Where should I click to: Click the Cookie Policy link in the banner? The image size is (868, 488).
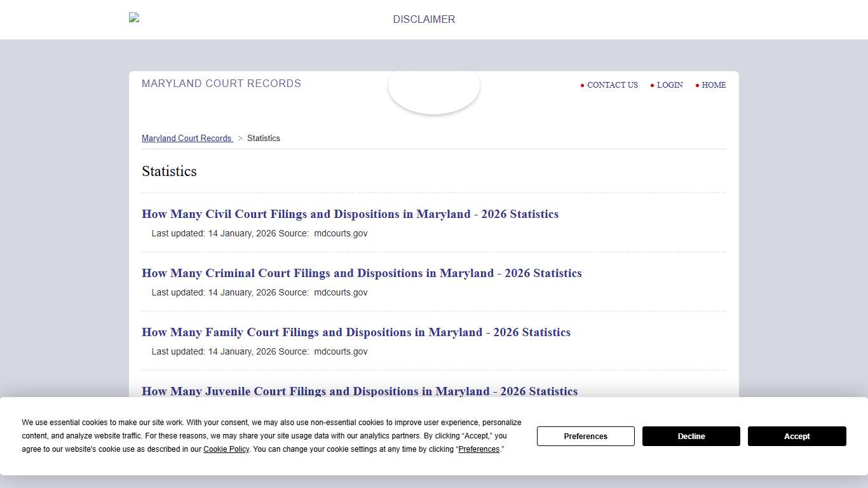pyautogui.click(x=226, y=449)
